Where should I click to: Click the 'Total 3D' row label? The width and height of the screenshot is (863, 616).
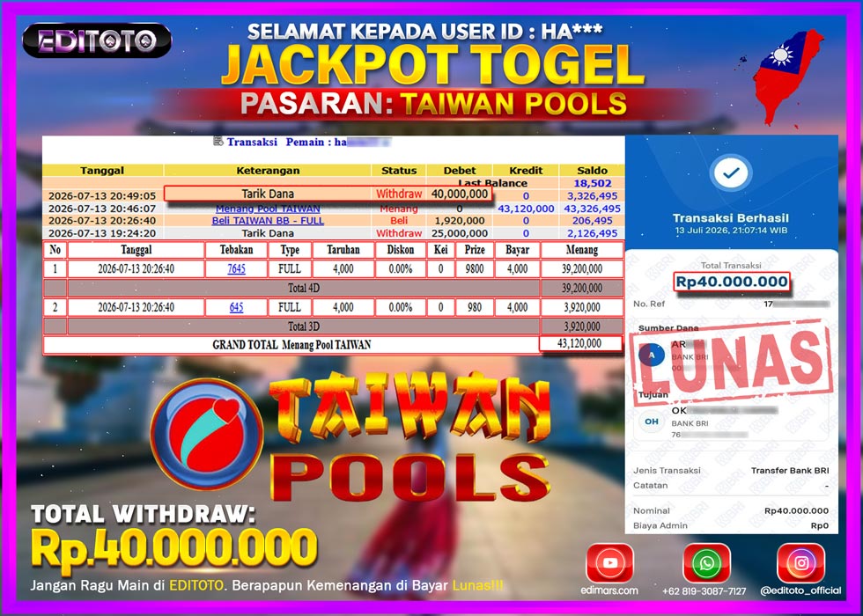[304, 326]
